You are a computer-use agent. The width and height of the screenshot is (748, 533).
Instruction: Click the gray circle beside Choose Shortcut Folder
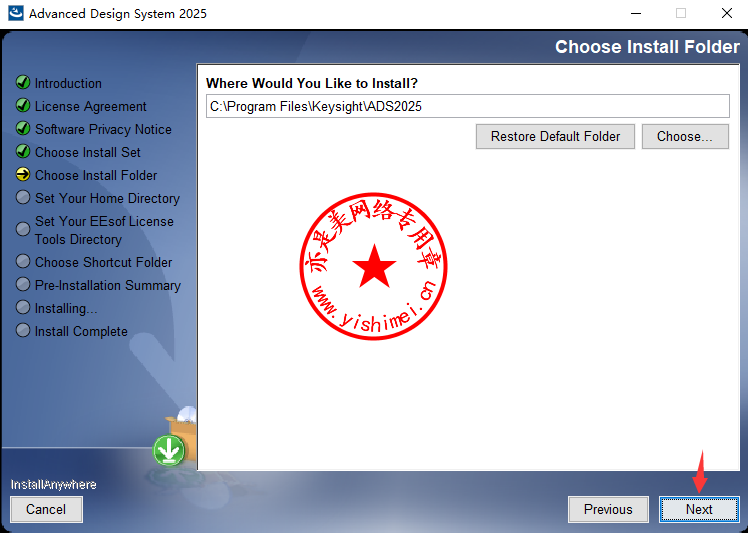[22, 261]
